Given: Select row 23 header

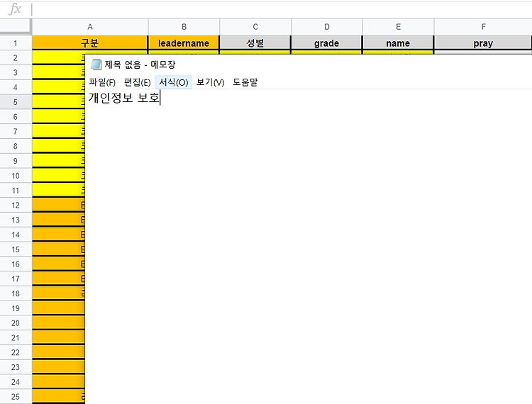Looking at the screenshot, I should [16, 367].
